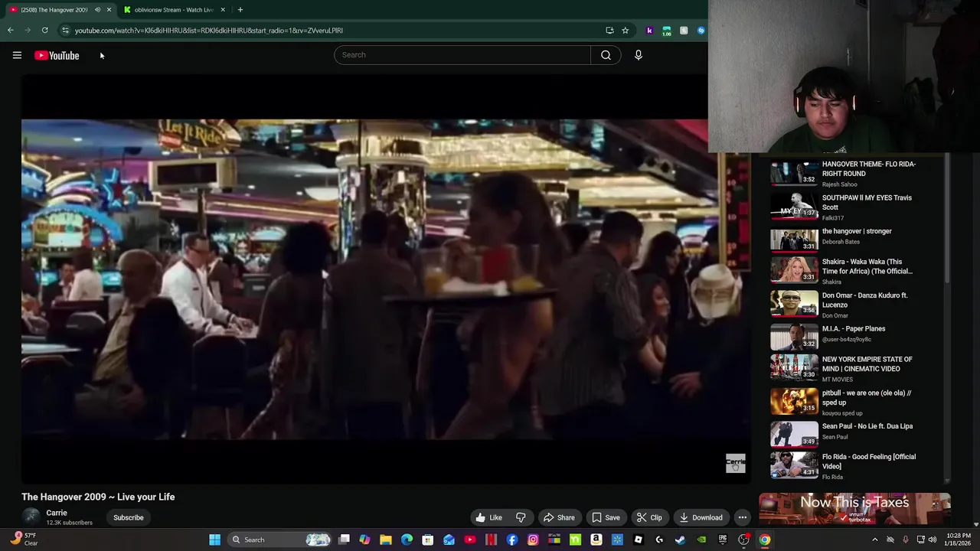Image resolution: width=980 pixels, height=551 pixels.
Task: Open Don Omar Danza Kuduro thumbnail
Action: pyautogui.click(x=794, y=302)
